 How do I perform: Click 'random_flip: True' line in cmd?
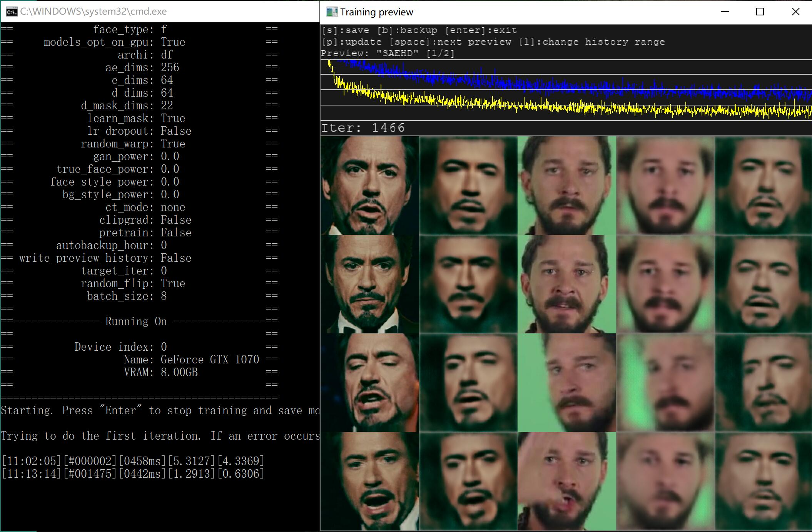[x=133, y=283]
